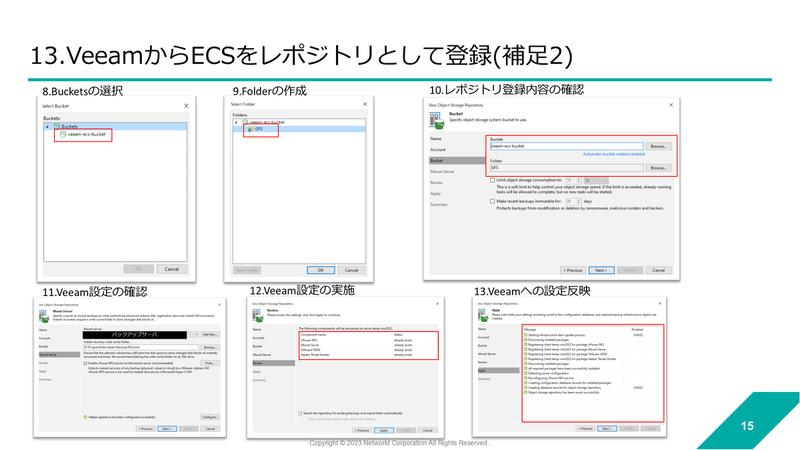Enable Make recent backups immutable checkbox
This screenshot has width=800, height=450.
(x=492, y=201)
